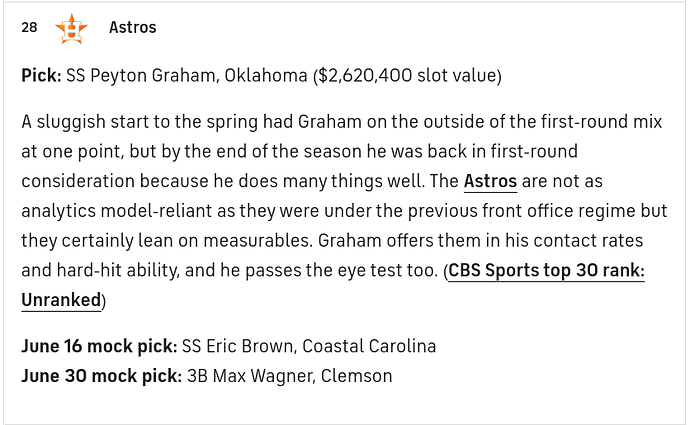Image resolution: width=690 pixels, height=425 pixels.
Task: Click 3B Max Wagner mock pick name
Action: click(251, 376)
